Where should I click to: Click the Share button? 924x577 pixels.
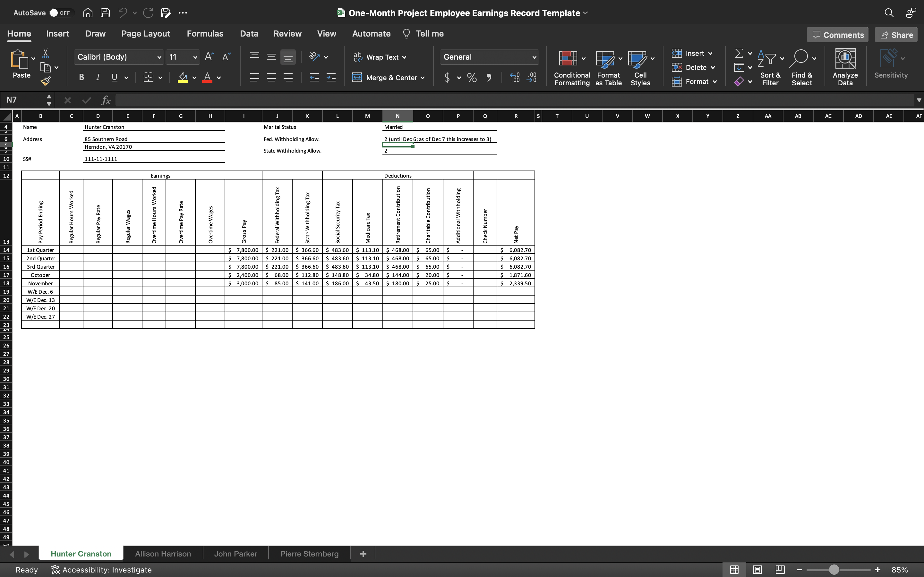click(x=897, y=35)
